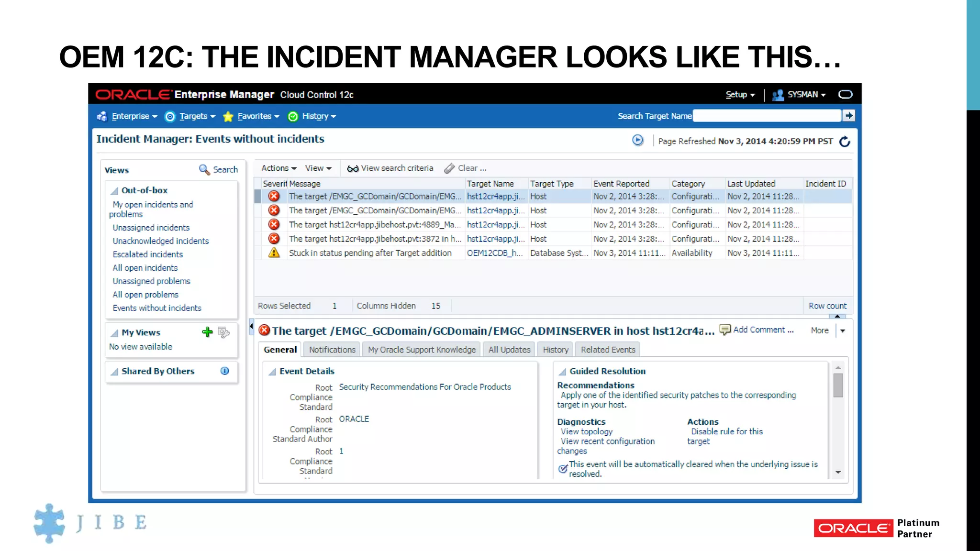Click the scroll down arrow in Guided Resolution

tap(838, 472)
